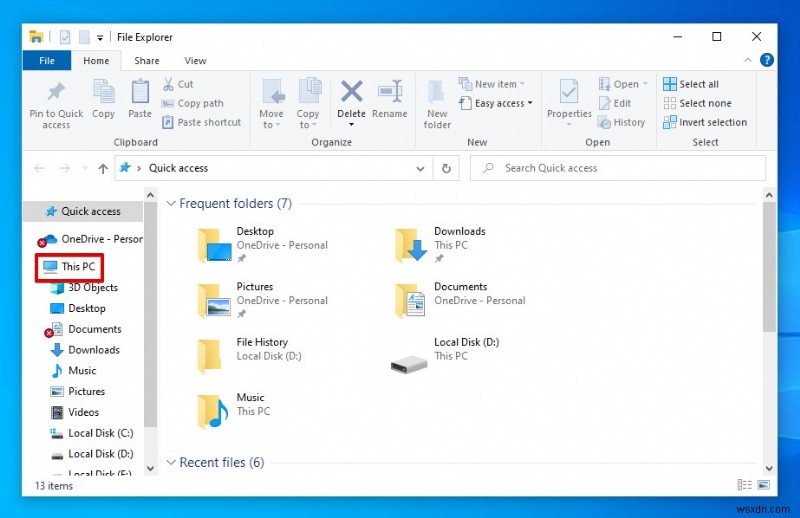Image resolution: width=800 pixels, height=518 pixels.
Task: Open Help via the question mark icon
Action: pos(766,60)
